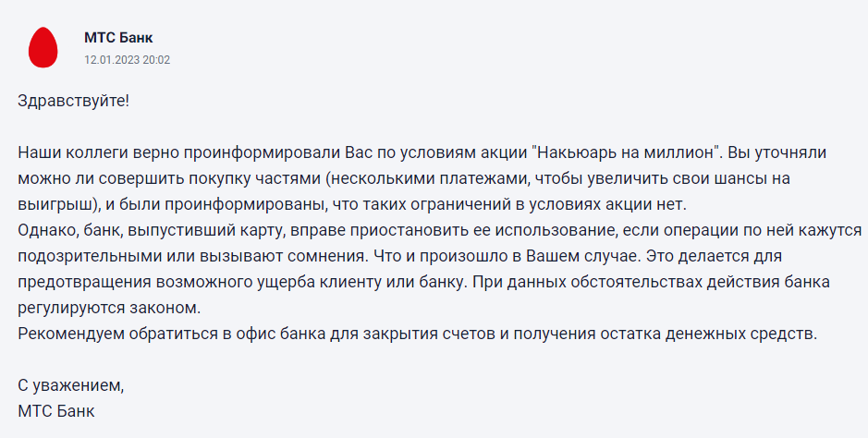Click the red egg МТС Банк logo
868x438 pixels.
pos(44,47)
